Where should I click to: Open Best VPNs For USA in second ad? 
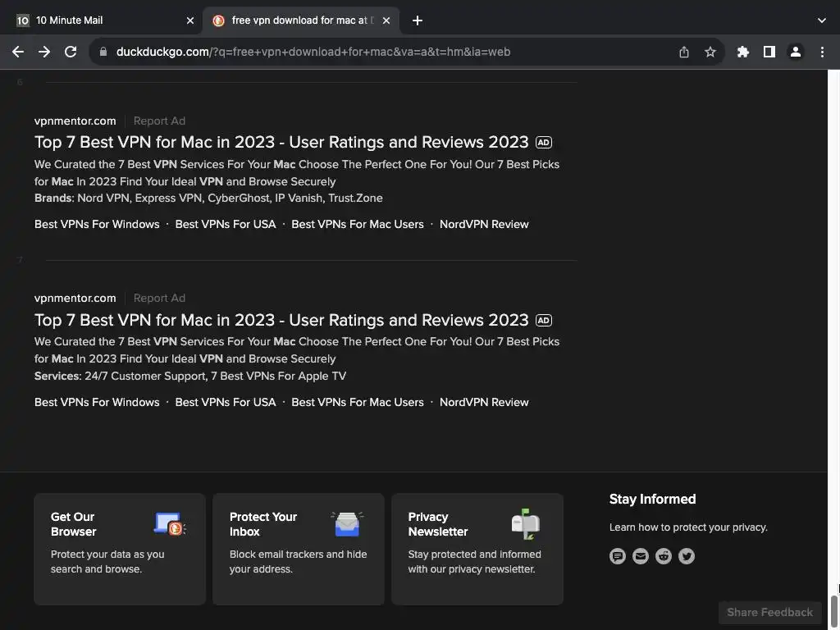(x=226, y=402)
